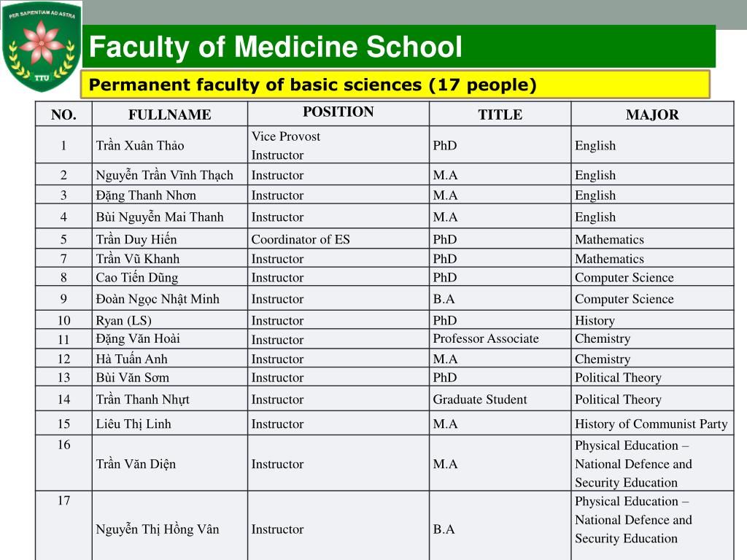Click 'Chemistry' major for Hà Tuấn Anh
Image resolution: width=747 pixels, height=560 pixels.
point(602,359)
